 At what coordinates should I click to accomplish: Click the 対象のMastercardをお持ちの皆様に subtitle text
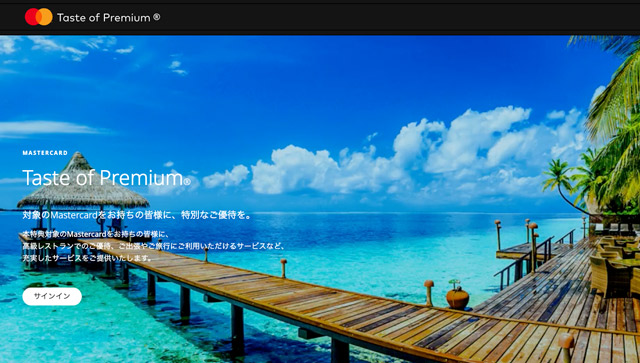tap(137, 215)
